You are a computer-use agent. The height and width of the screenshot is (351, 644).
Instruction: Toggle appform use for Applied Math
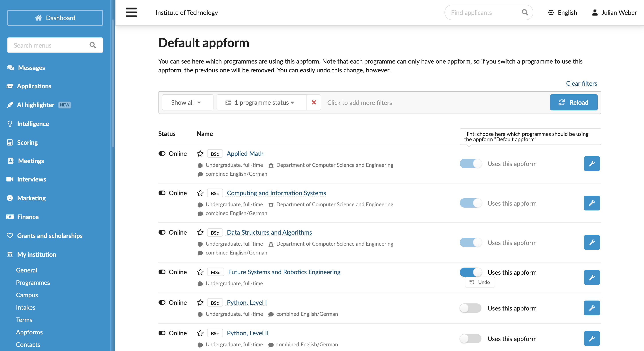point(471,164)
